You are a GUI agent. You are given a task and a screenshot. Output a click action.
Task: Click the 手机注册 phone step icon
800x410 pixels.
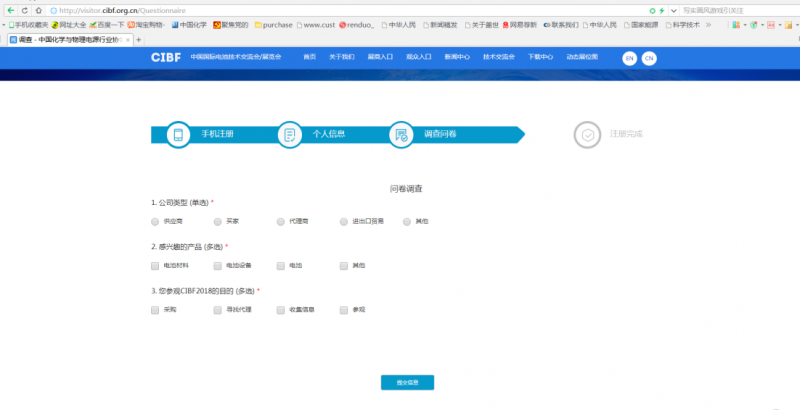point(179,135)
